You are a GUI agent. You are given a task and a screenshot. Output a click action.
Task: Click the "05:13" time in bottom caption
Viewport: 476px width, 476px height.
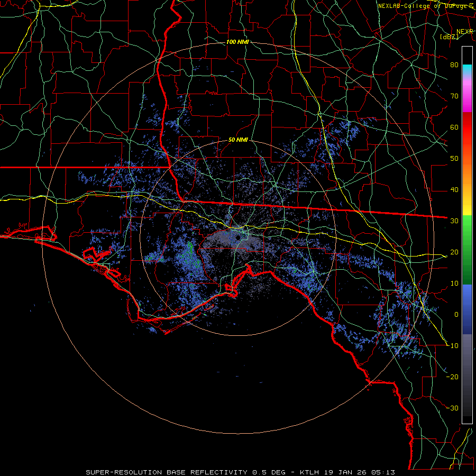(x=384, y=472)
